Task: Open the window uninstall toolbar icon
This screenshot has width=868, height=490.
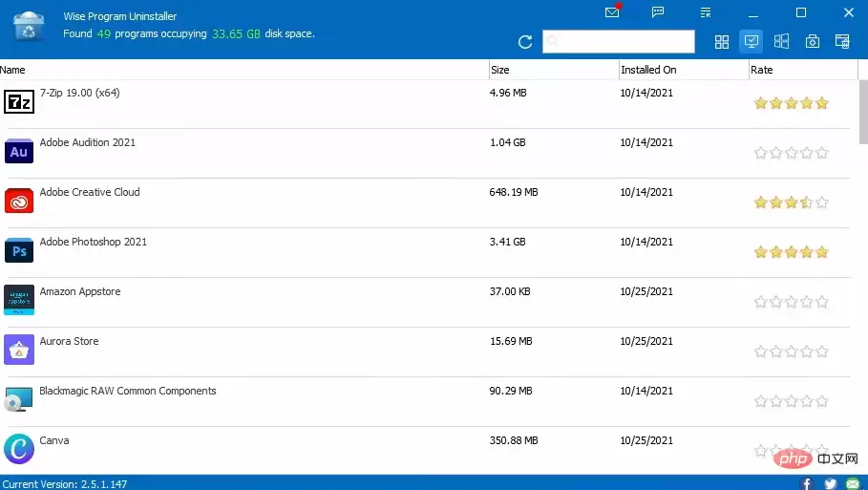Action: (x=842, y=41)
